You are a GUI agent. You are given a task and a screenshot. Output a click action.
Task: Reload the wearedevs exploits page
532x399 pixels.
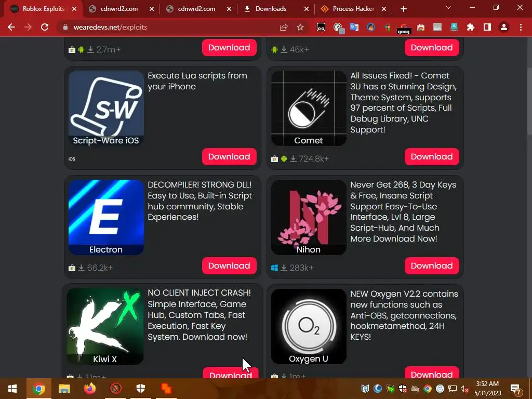click(x=45, y=27)
